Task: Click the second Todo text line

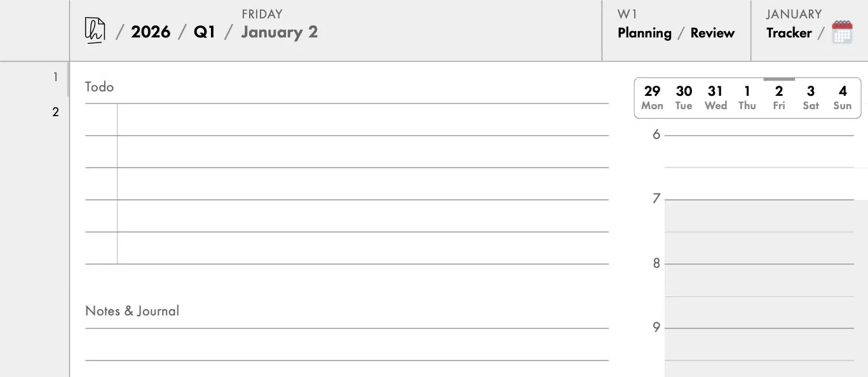Action: click(362, 152)
